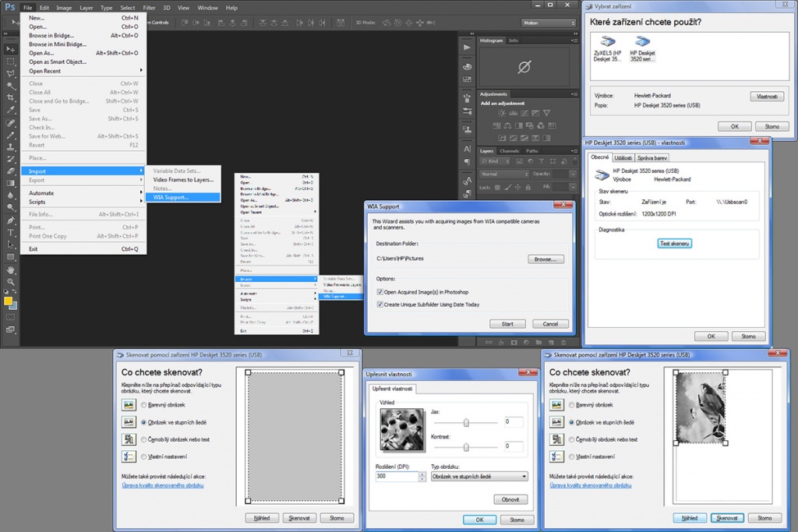Switch to the Channels tab
Image resolution: width=798 pixels, height=532 pixels.
pyautogui.click(x=509, y=151)
